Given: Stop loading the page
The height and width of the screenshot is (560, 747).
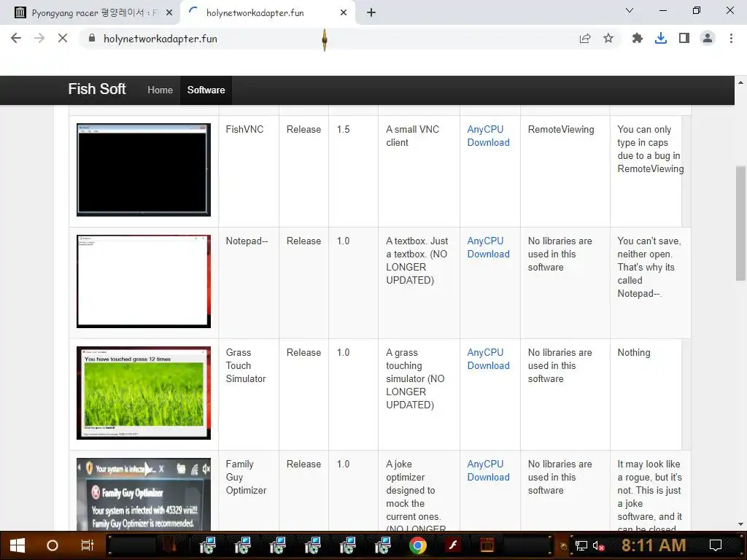Looking at the screenshot, I should (x=63, y=38).
